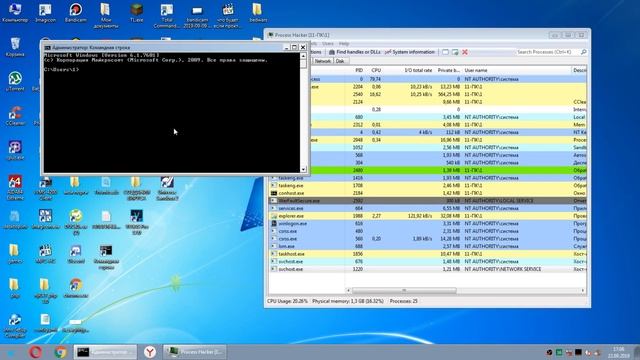Open Yandex browser from the taskbar
640x360 pixels.
click(150, 352)
